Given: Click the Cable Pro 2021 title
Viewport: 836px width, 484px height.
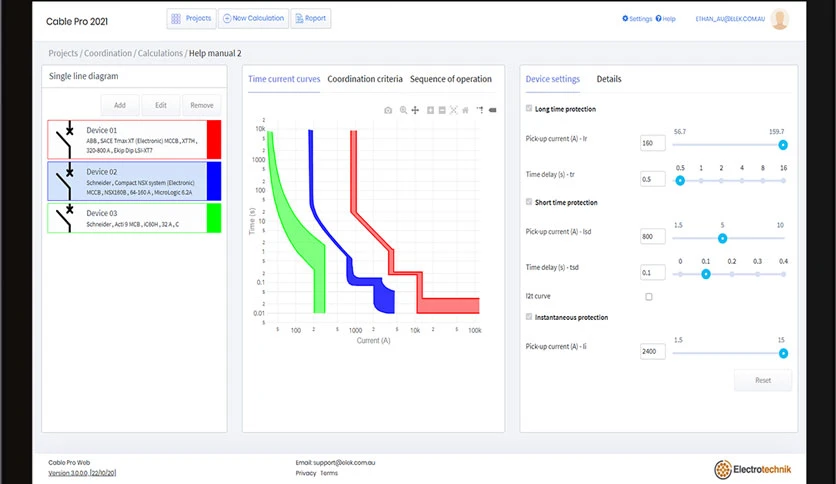Looking at the screenshot, I should tap(77, 21).
